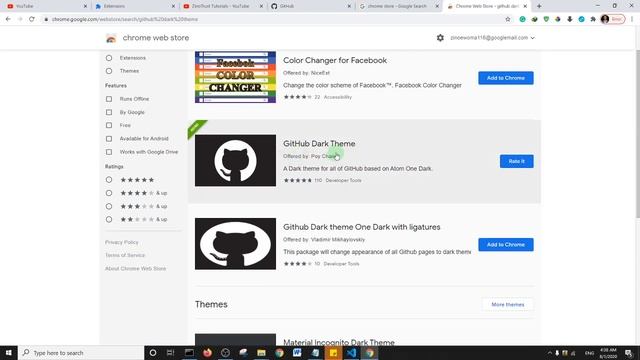
Task: Enable the Free filter checkbox
Action: click(x=109, y=125)
